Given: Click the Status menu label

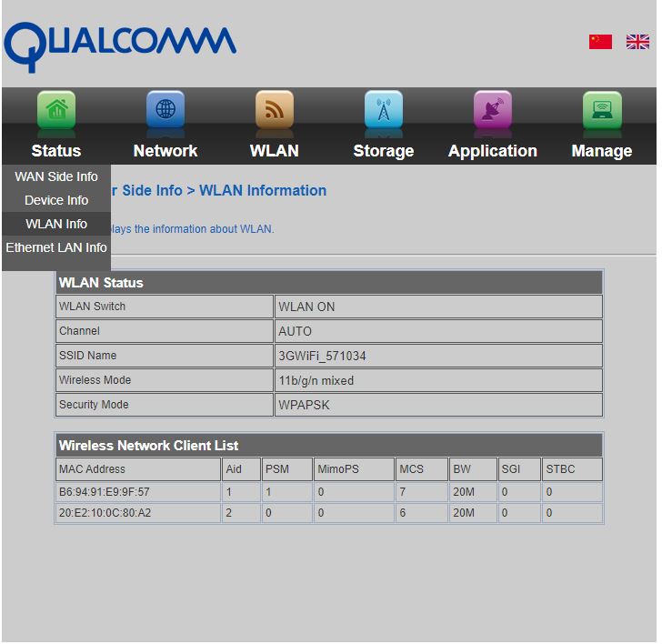Looking at the screenshot, I should coord(56,151).
